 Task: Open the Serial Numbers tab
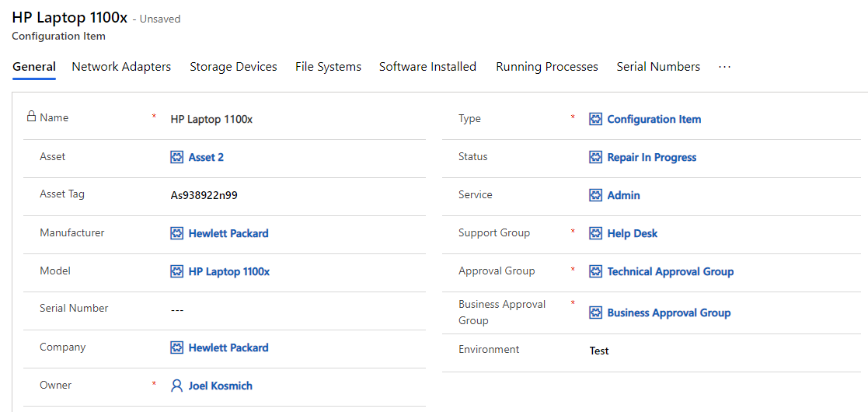click(x=658, y=67)
